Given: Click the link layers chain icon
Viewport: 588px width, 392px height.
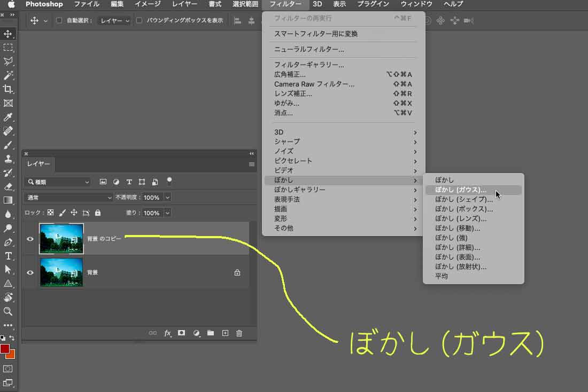Looking at the screenshot, I should tap(153, 333).
